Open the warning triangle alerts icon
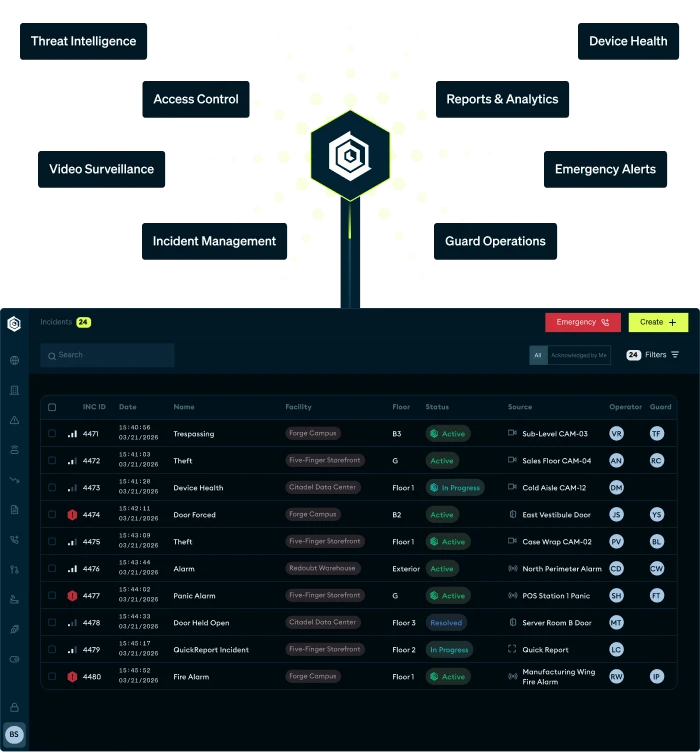 [14, 421]
